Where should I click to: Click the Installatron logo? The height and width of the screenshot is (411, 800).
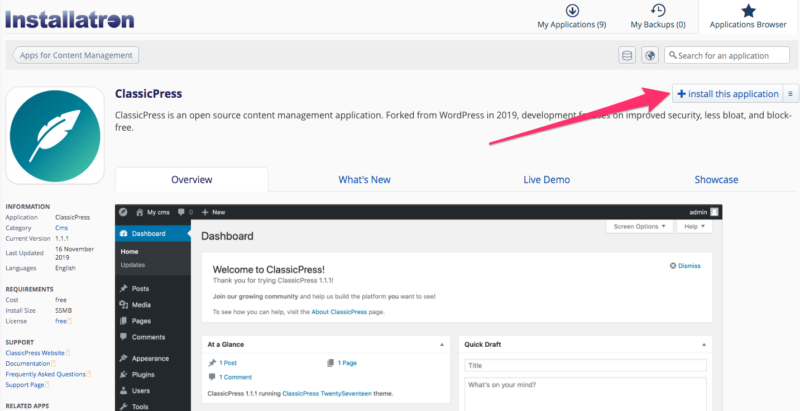pos(70,19)
